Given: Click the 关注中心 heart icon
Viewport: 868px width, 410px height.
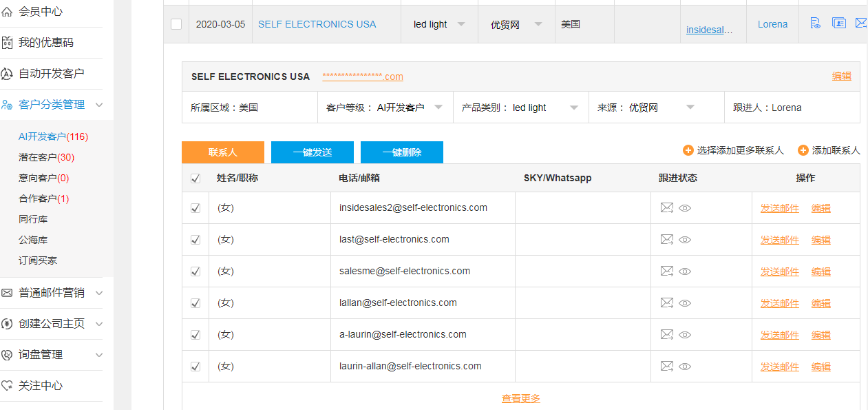Looking at the screenshot, I should [6, 386].
